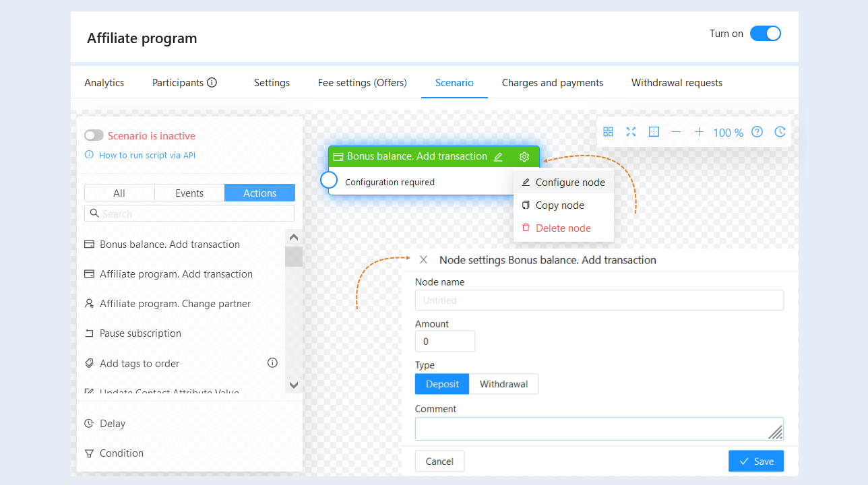Image resolution: width=868 pixels, height=485 pixels.
Task: Click the Pause subscription icon
Action: tap(89, 333)
